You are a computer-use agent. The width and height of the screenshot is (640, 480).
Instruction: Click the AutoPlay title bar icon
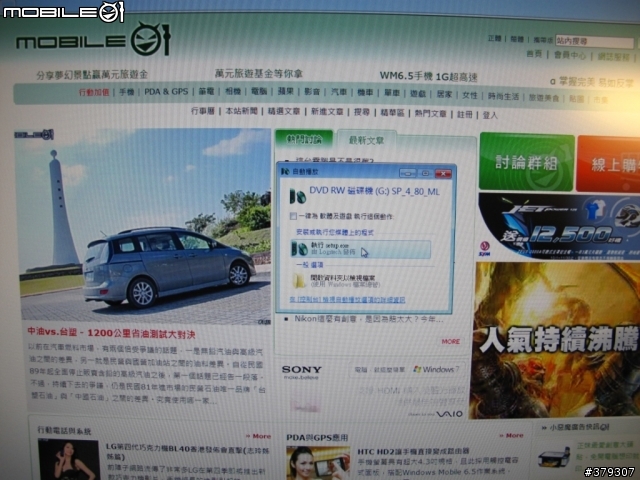tap(285, 172)
